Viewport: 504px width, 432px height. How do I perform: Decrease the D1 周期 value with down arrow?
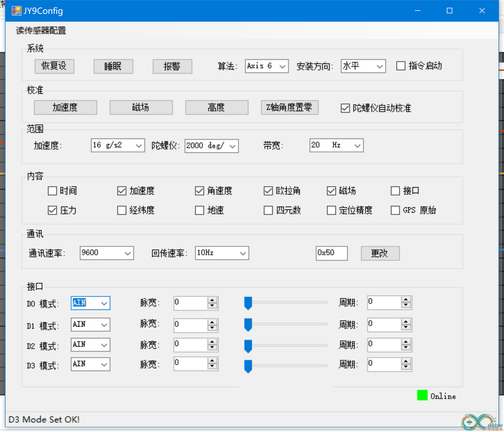pos(406,328)
